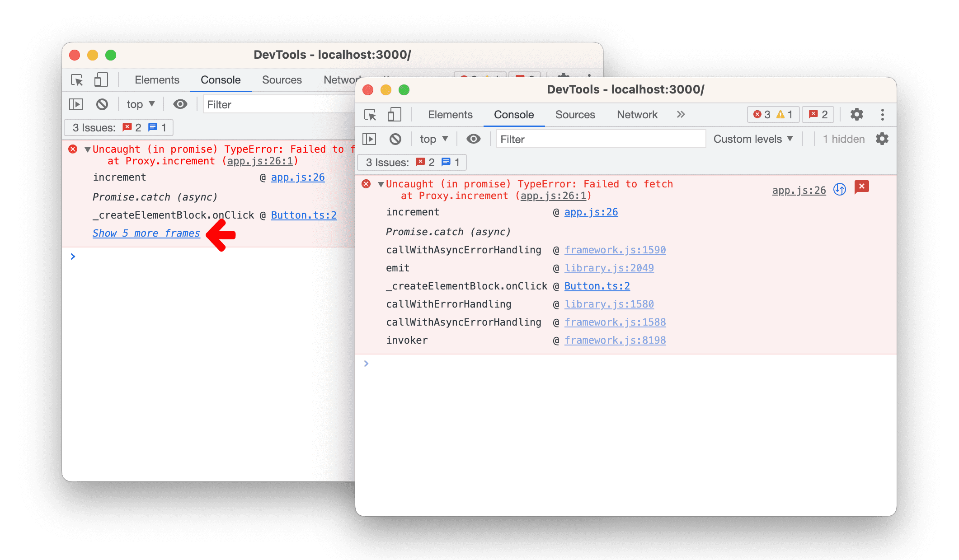The image size is (959, 560).
Task: Click the no-entry/block icon in console toolbar
Action: (x=396, y=139)
